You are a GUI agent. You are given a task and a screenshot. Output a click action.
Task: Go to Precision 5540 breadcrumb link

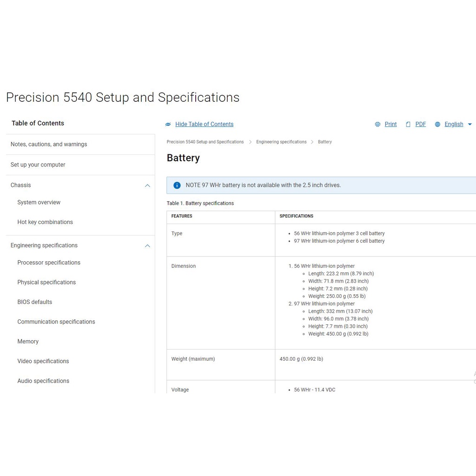tap(205, 142)
